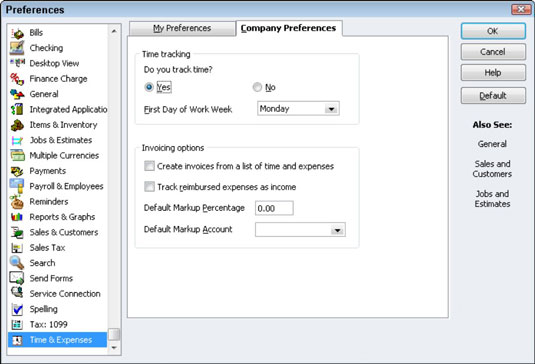Click the Checking category icon
The height and width of the screenshot is (364, 535).
pyautogui.click(x=17, y=48)
